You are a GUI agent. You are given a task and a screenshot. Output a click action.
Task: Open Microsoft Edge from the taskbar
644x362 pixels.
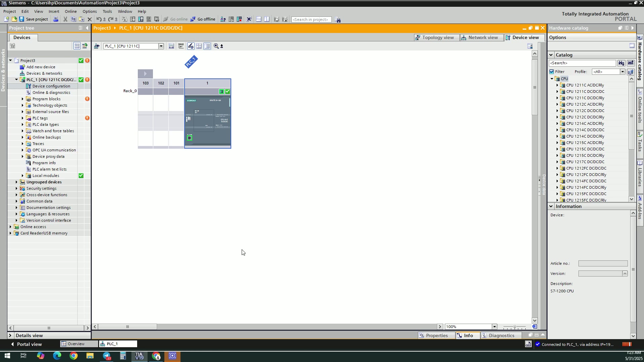57,356
